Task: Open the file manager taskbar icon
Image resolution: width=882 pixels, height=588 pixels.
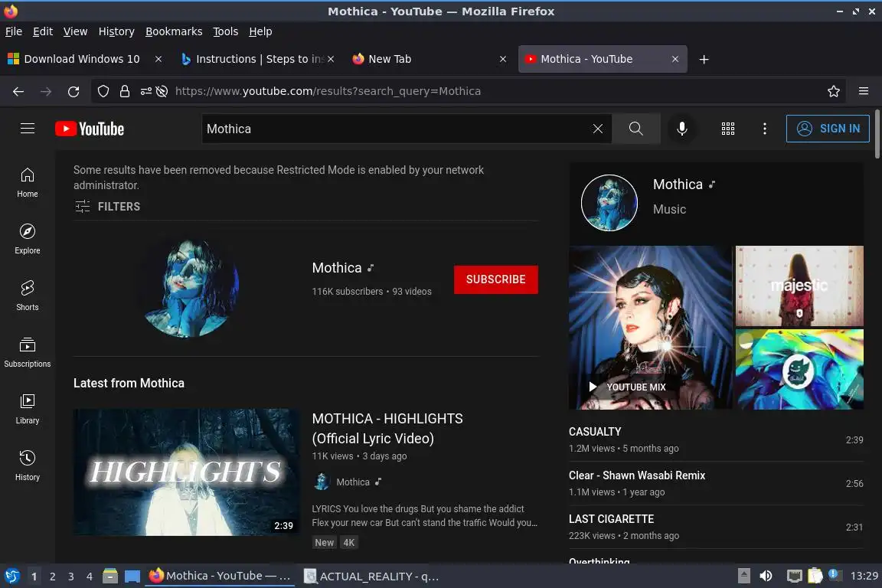Action: point(110,577)
